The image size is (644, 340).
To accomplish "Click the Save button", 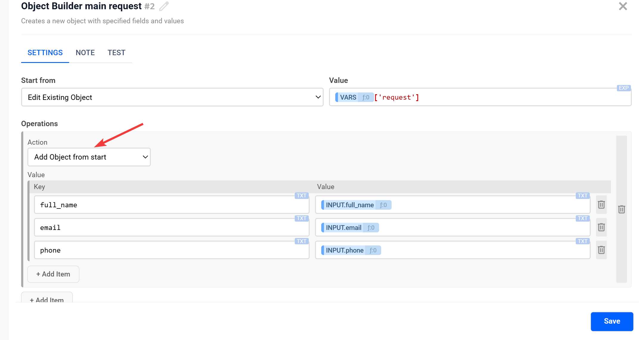I will (612, 321).
